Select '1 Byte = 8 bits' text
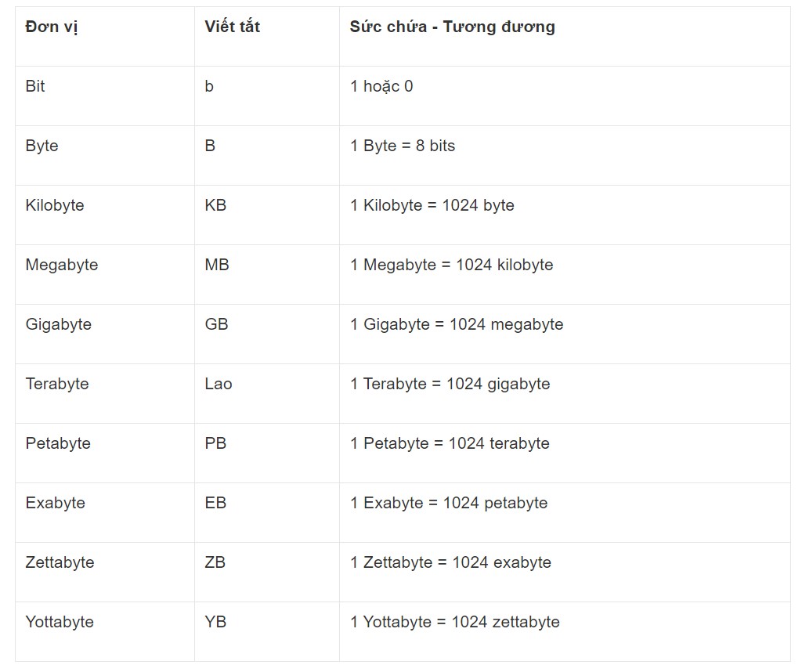 pos(403,146)
